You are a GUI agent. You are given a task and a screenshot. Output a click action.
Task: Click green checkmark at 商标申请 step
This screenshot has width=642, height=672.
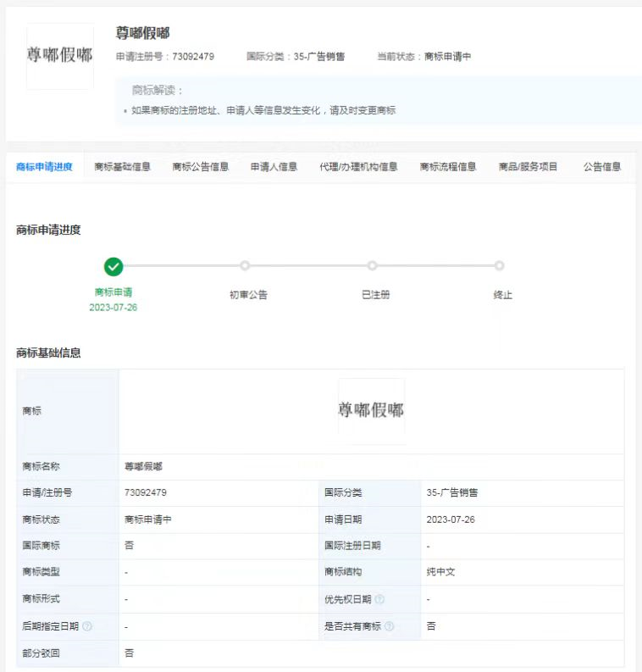pos(113,266)
